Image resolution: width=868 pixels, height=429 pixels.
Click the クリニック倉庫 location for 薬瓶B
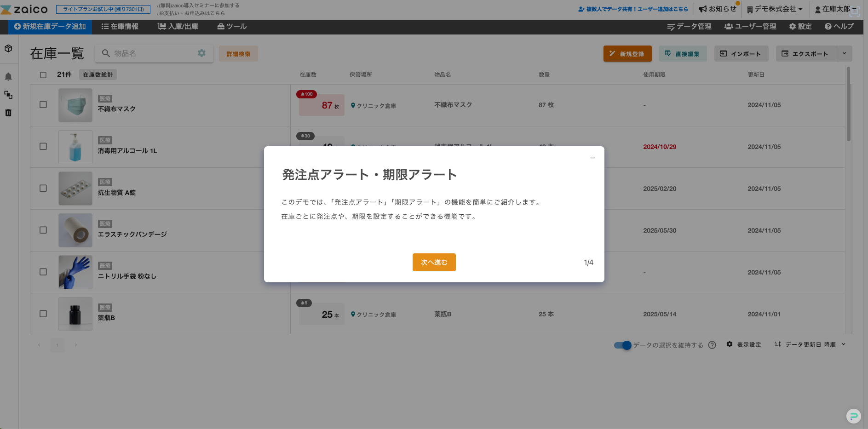click(374, 315)
